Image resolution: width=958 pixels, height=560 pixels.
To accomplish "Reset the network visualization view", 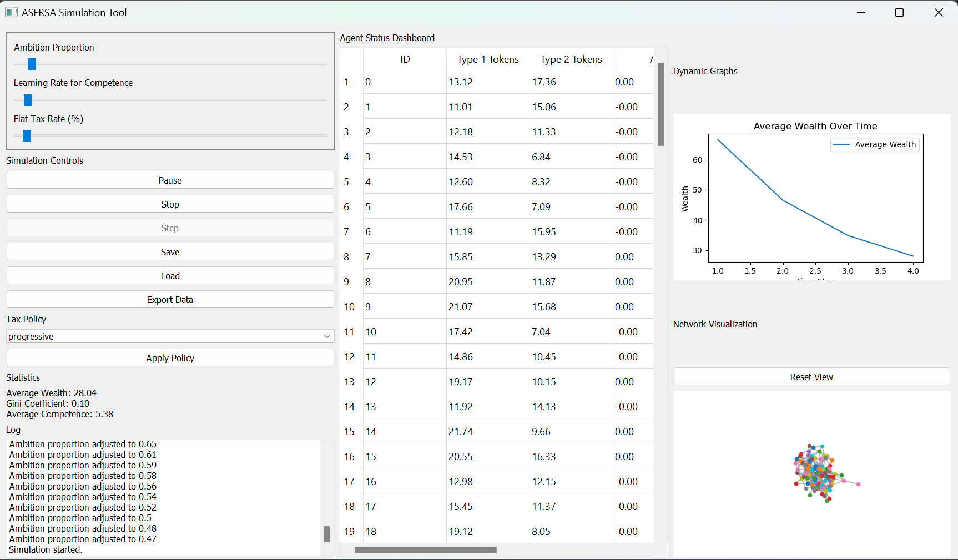I will [x=811, y=377].
